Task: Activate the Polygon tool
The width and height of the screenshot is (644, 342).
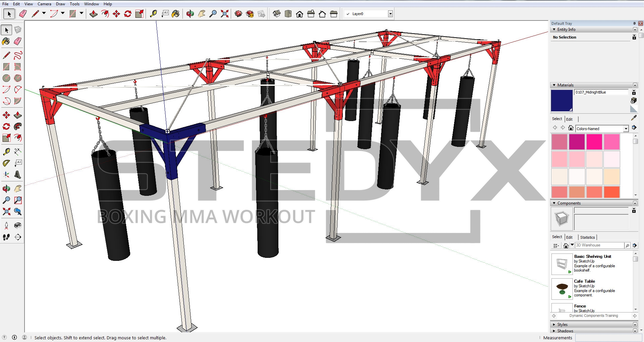Action: click(18, 78)
